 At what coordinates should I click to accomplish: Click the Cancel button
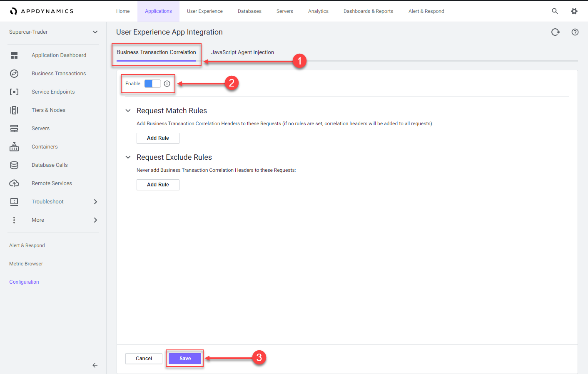(x=144, y=359)
